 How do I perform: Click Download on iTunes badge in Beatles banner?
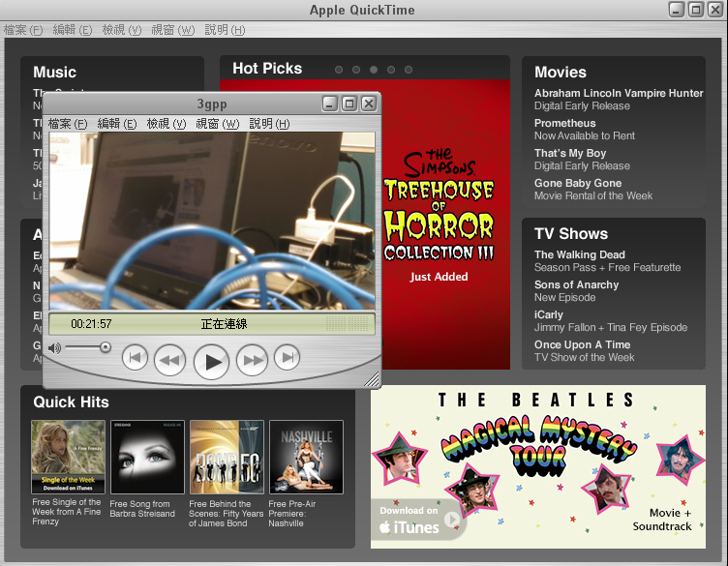click(418, 520)
